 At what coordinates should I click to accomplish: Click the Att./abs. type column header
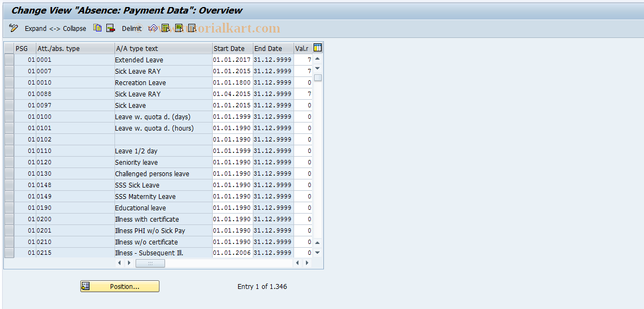coord(75,48)
